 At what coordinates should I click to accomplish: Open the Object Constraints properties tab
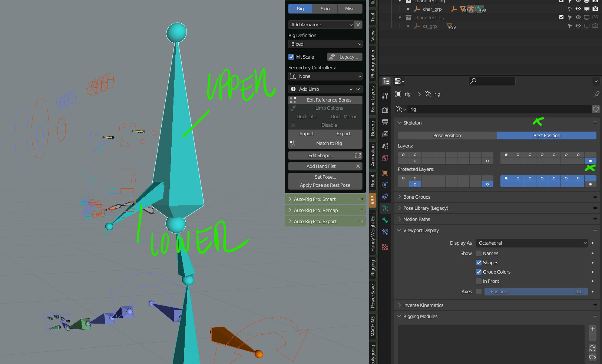(385, 196)
